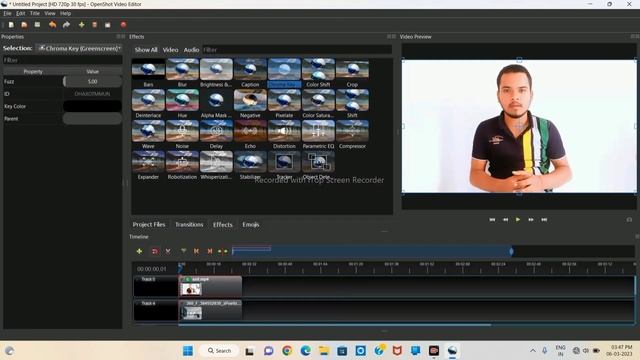The image size is (640, 360).
Task: Click the highlighted Chroma Key effect
Action: click(x=284, y=73)
